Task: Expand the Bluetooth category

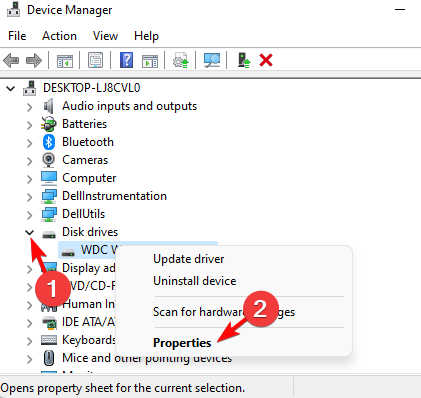Action: pos(30,143)
